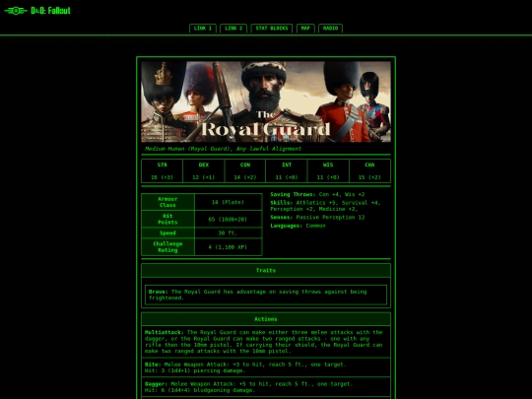Viewport: 532px width, 399px height.
Task: Select the WIS stat cell
Action: click(x=328, y=171)
